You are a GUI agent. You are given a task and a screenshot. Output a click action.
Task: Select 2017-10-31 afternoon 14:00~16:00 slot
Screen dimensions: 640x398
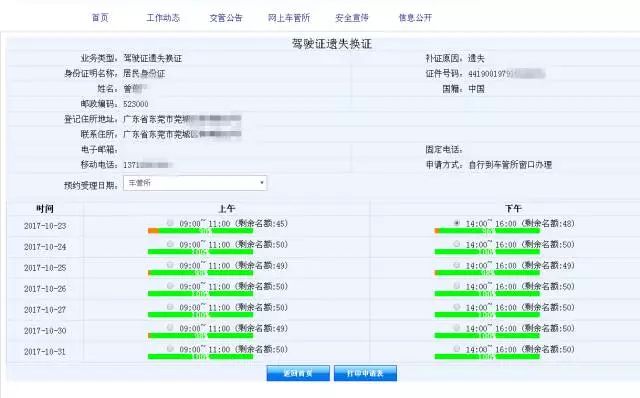(x=457, y=349)
